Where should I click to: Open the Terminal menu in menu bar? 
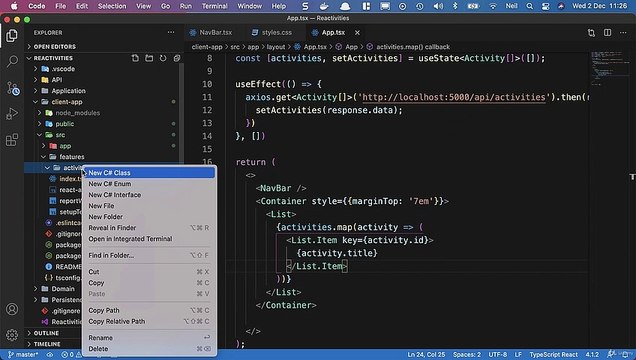[215, 6]
